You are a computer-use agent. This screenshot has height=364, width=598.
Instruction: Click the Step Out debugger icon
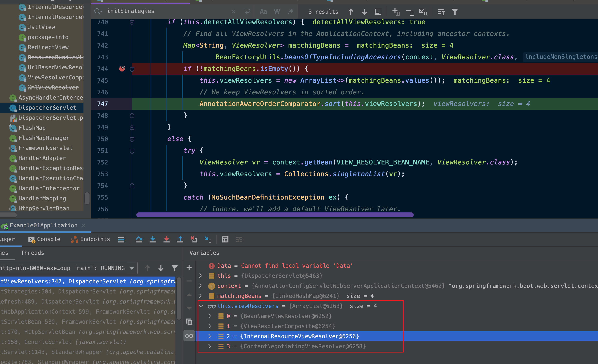(x=180, y=239)
